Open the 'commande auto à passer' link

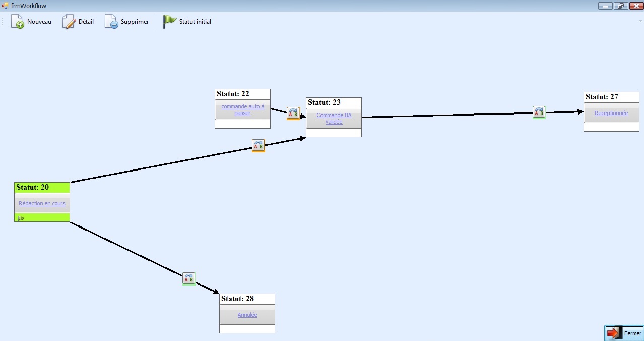(242, 110)
